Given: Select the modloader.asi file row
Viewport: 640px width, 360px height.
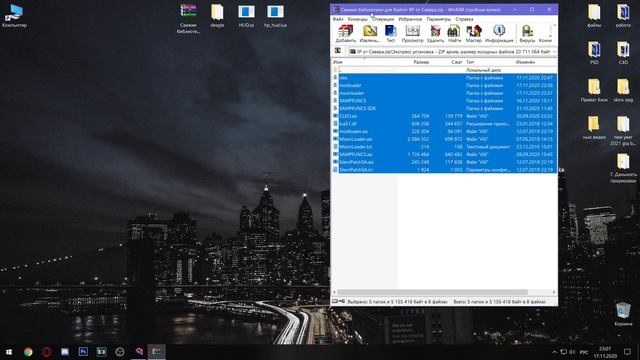Looking at the screenshot, I should pos(444,131).
